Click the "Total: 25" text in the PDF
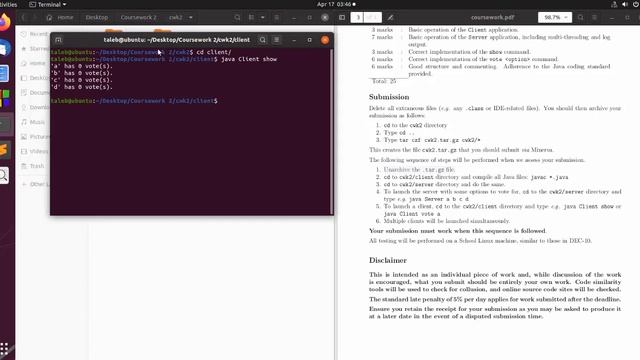The image size is (640, 360). click(384, 81)
